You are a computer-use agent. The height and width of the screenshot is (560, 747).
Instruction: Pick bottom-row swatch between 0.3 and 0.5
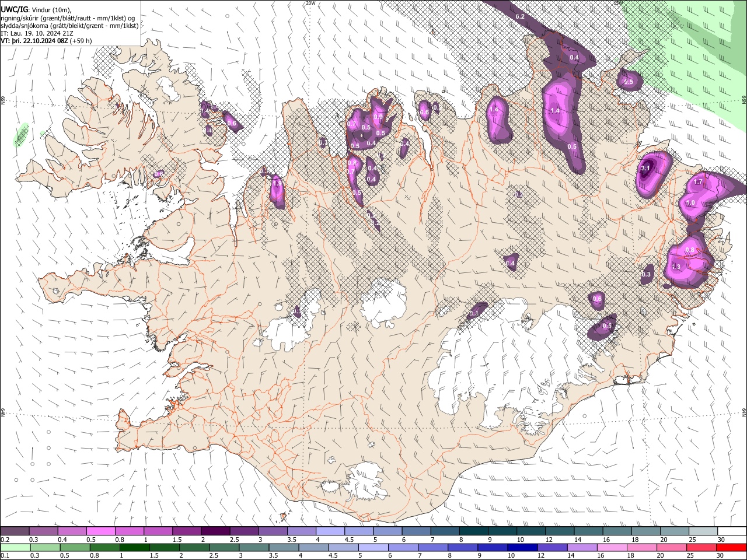(45, 548)
